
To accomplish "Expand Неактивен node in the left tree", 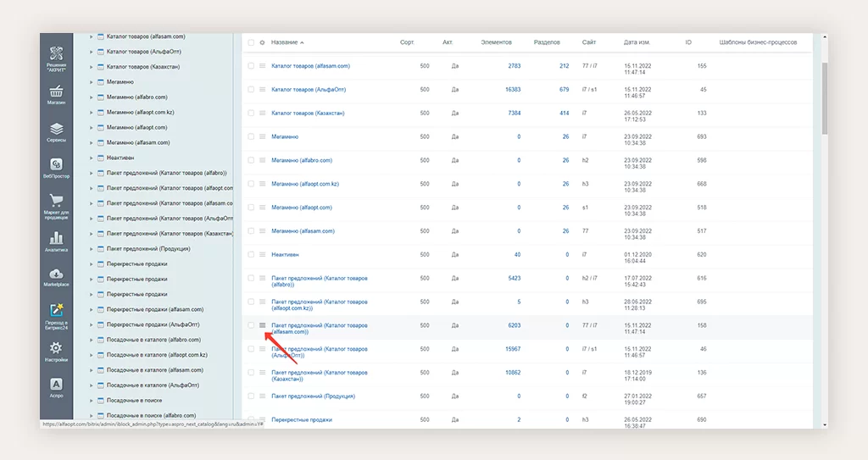I will pos(92,158).
